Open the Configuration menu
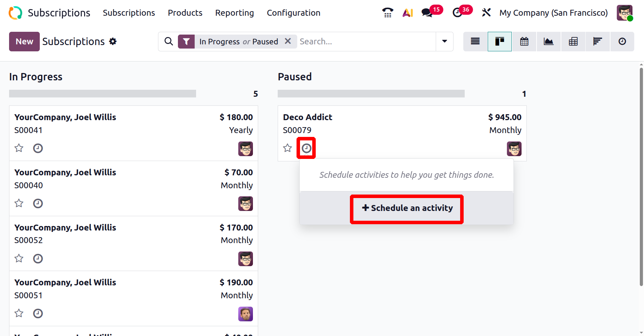Image resolution: width=644 pixels, height=336 pixels. (x=293, y=13)
